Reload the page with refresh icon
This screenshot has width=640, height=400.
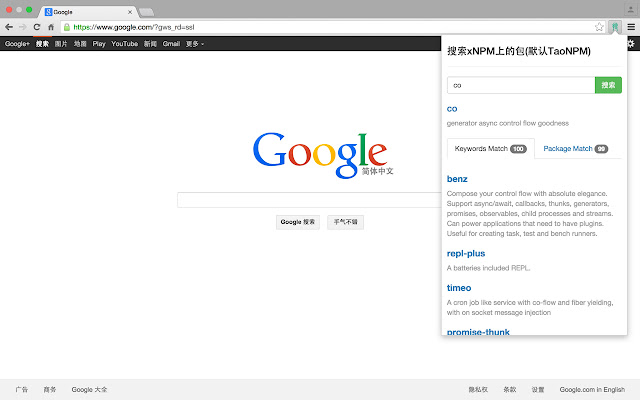[x=37, y=27]
